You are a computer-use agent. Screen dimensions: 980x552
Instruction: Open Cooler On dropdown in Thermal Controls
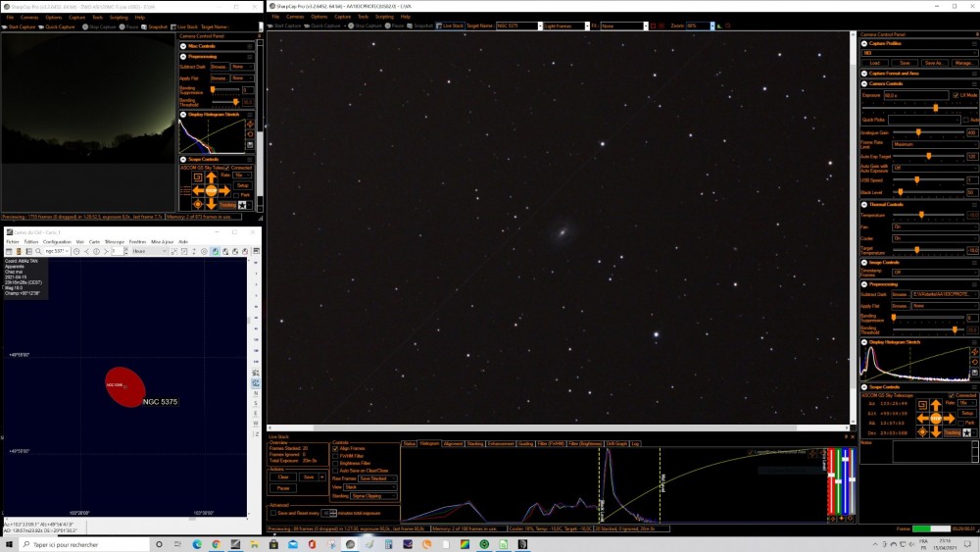coord(934,238)
